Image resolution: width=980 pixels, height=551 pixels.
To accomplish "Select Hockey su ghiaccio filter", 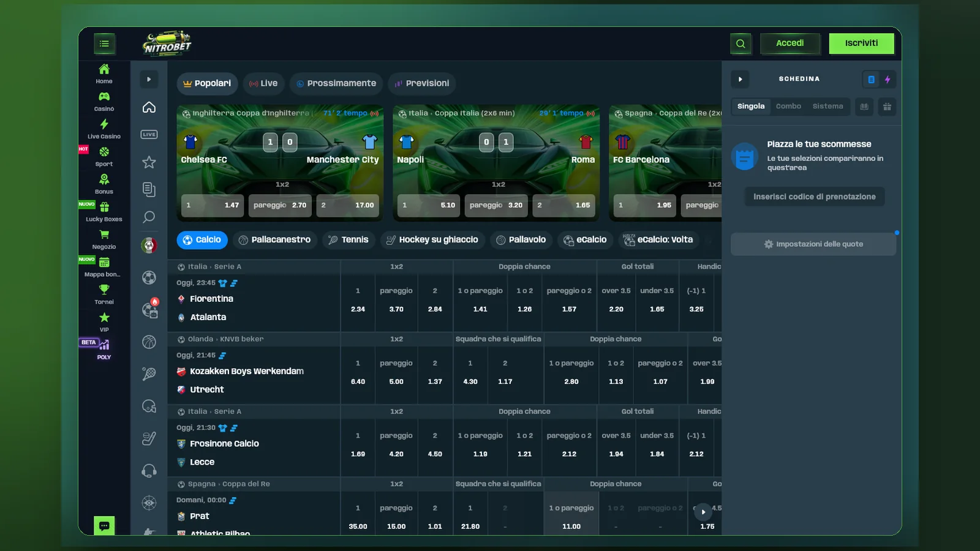I will pos(432,240).
